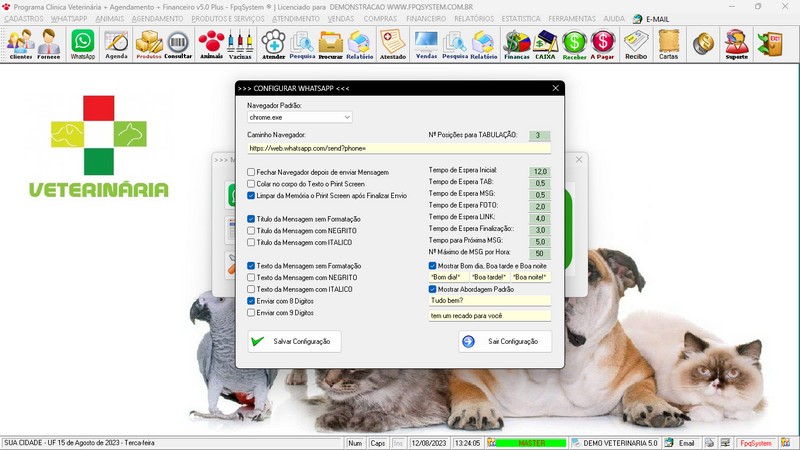Image resolution: width=800 pixels, height=450 pixels.
Task: Click the 'Tudo bem?' text field
Action: (x=490, y=301)
